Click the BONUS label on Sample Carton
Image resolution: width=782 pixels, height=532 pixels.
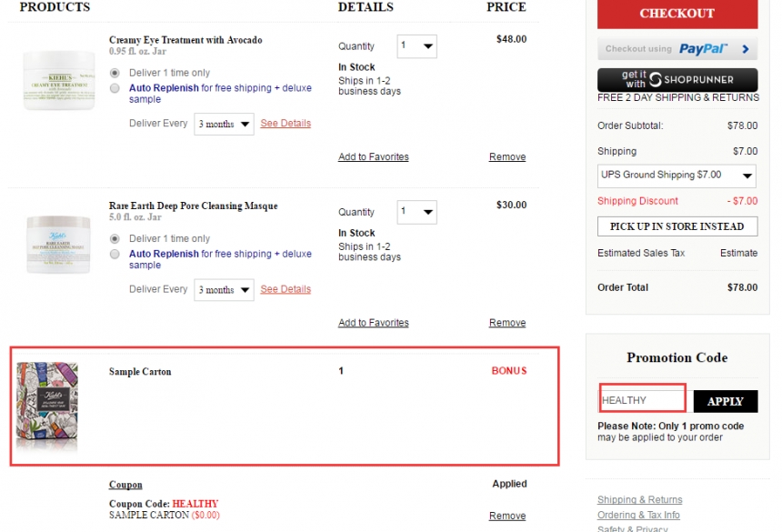coord(508,371)
